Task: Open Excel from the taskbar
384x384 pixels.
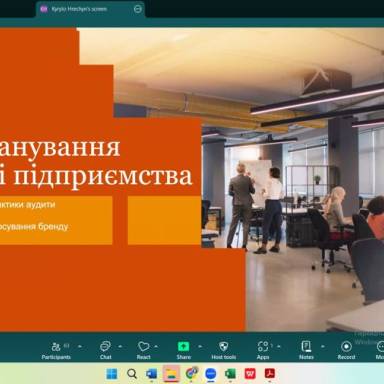Action: click(230, 374)
